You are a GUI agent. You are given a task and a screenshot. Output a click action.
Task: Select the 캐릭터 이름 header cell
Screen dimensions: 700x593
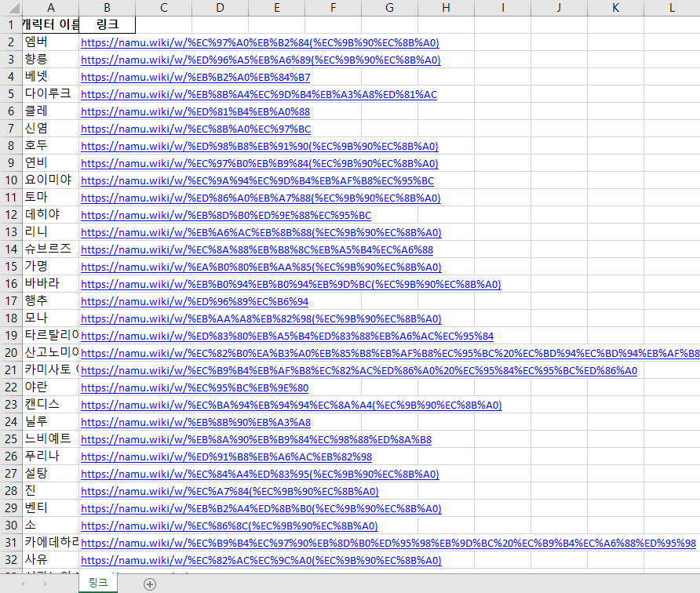point(51,25)
